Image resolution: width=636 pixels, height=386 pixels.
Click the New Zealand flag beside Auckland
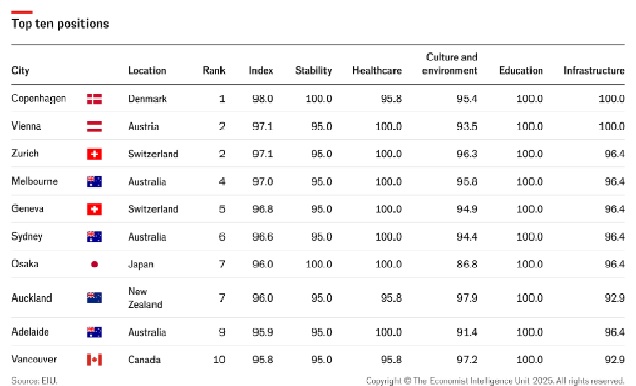click(94, 298)
